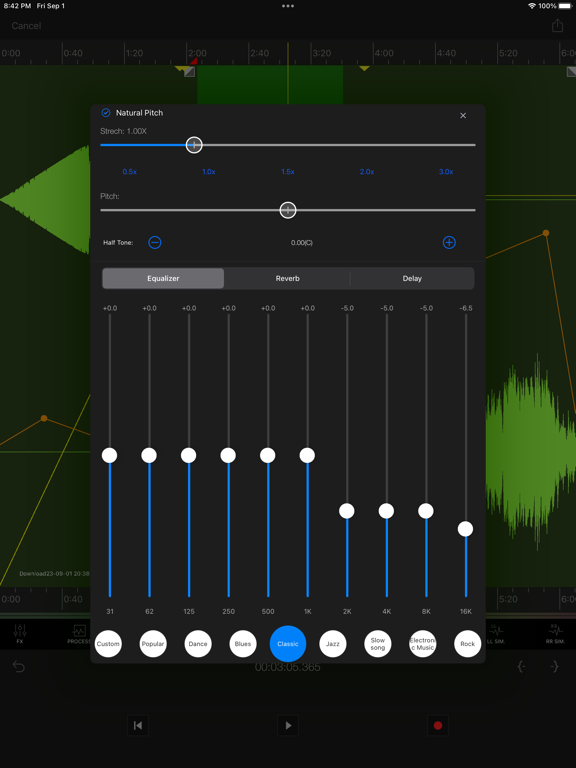
Task: Click the envelope point on upper-right waveform
Action: (546, 233)
